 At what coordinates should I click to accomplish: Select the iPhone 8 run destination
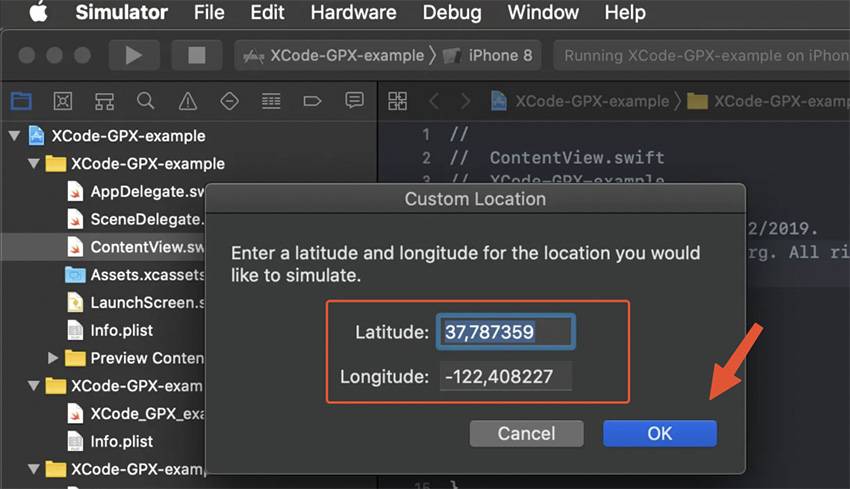(x=488, y=55)
